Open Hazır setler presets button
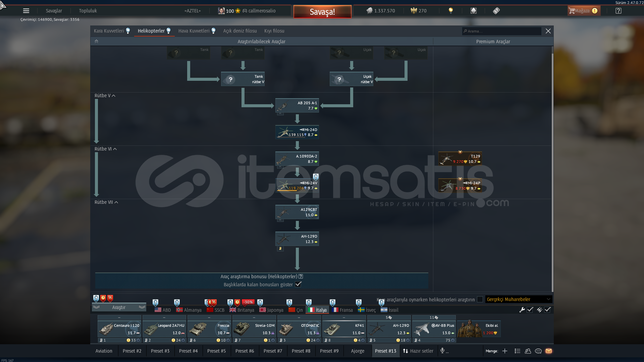644x362 pixels. tap(418, 351)
